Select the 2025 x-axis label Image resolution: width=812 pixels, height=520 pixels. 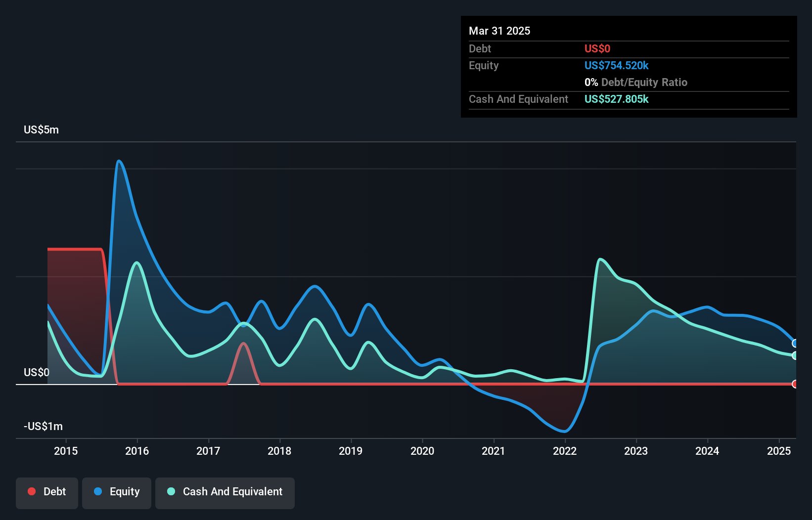point(779,451)
